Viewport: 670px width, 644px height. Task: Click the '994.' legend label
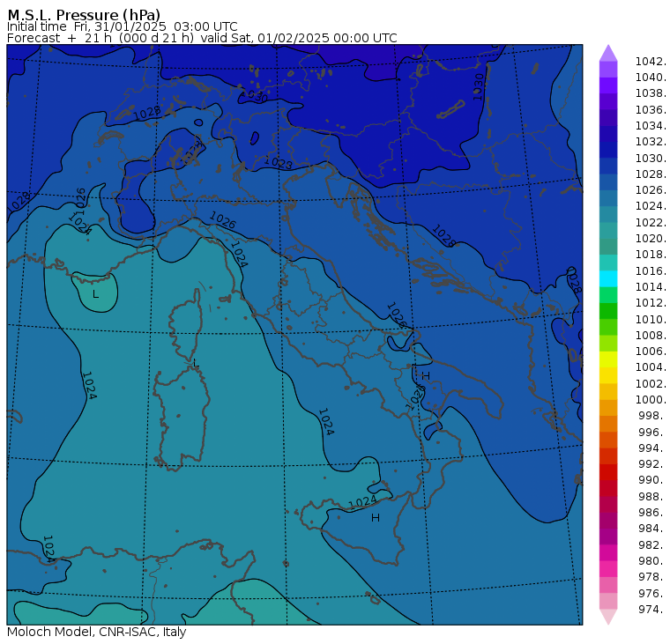tap(652, 448)
